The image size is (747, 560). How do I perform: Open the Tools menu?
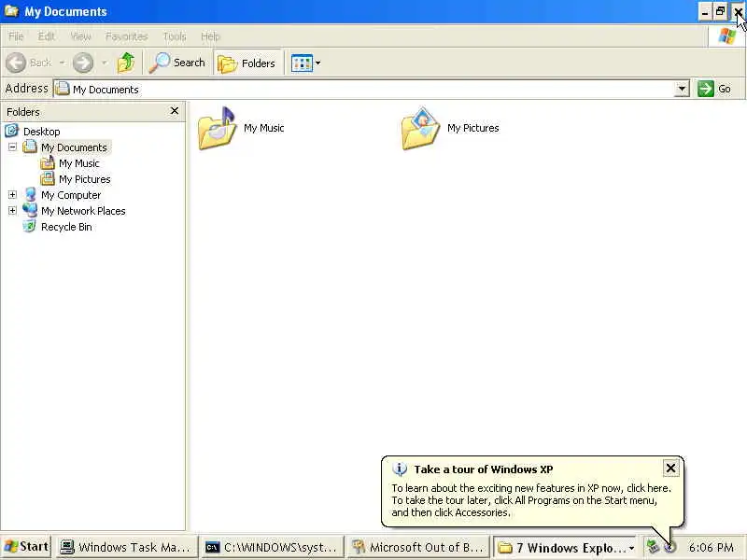175,36
